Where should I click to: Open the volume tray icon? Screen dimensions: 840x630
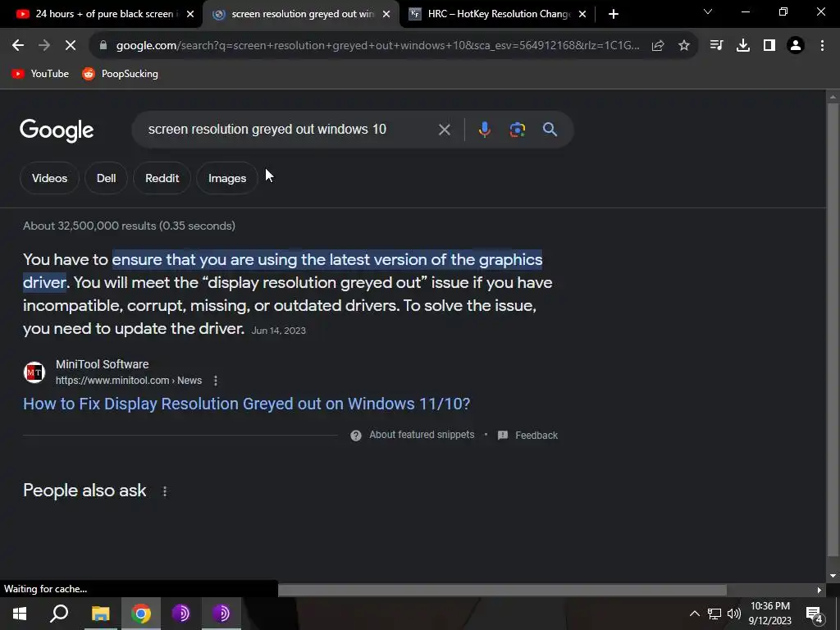734,614
